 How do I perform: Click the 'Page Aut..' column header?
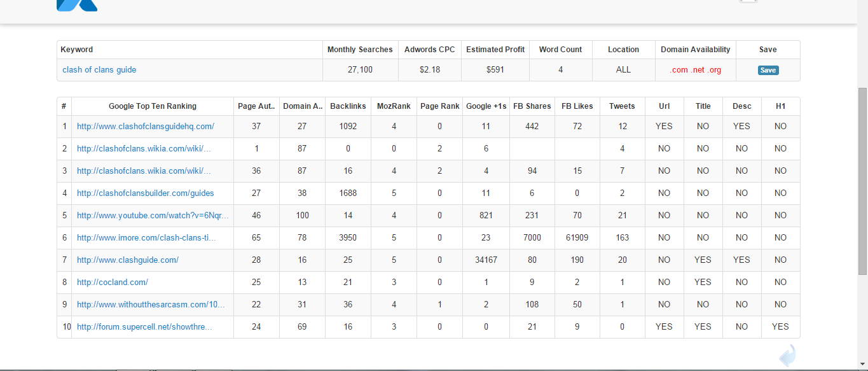(x=256, y=106)
